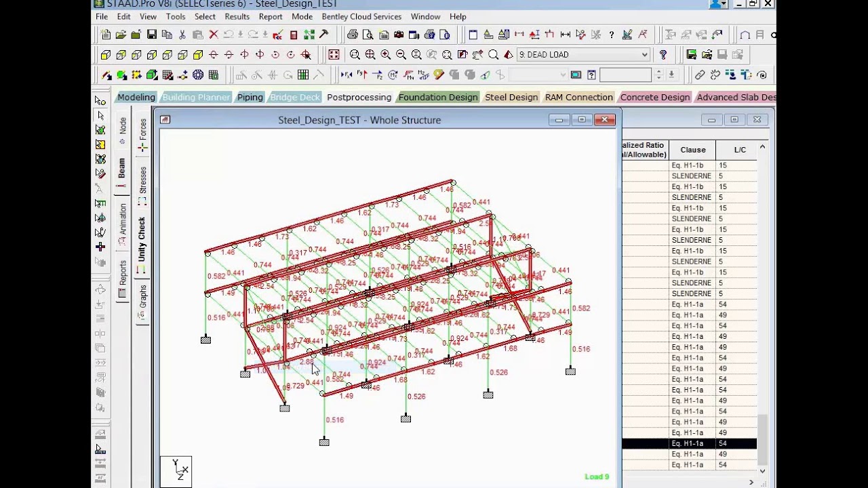
Task: Click the hammer tool icon
Action: pyautogui.click(x=323, y=35)
